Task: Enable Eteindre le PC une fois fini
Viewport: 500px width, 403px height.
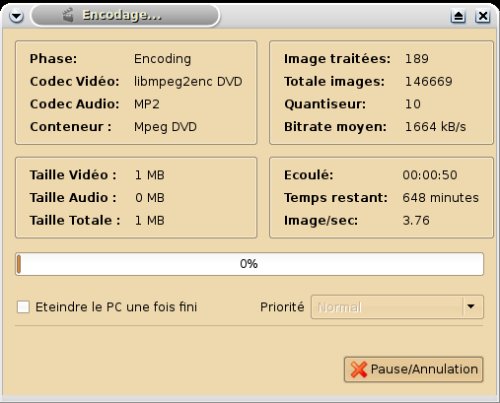Action: (x=23, y=307)
